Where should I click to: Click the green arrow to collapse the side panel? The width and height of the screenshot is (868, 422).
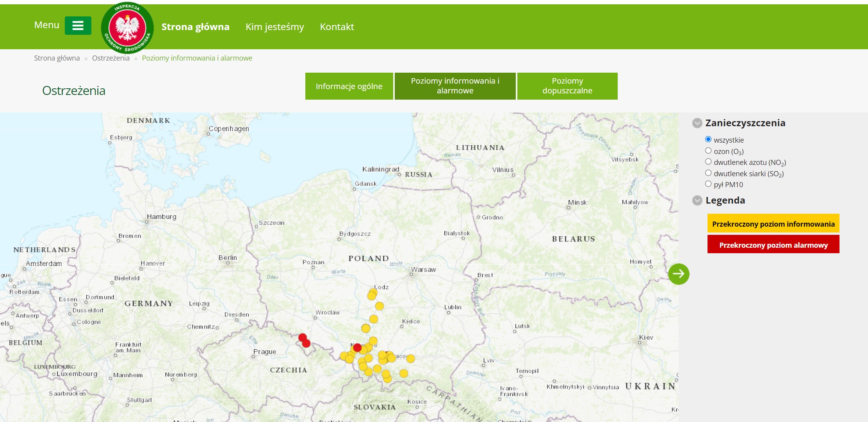(679, 274)
